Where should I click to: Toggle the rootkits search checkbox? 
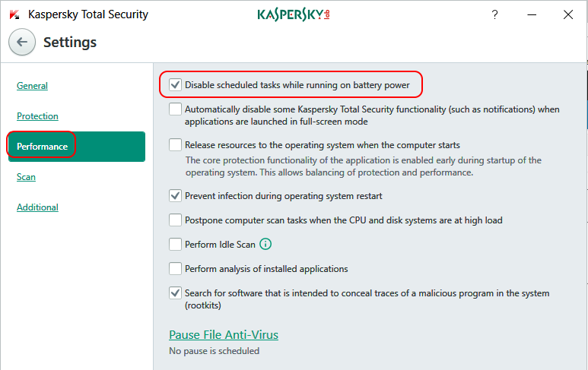click(x=176, y=293)
